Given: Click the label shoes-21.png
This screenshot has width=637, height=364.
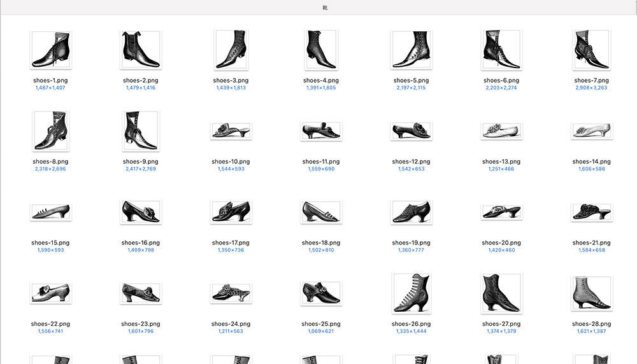Looking at the screenshot, I should coord(592,242).
